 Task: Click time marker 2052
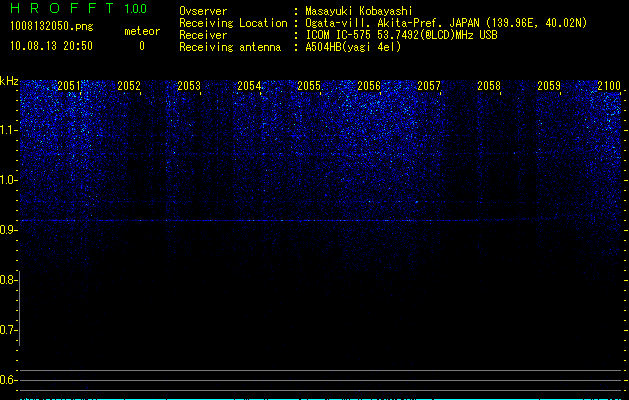pos(129,86)
